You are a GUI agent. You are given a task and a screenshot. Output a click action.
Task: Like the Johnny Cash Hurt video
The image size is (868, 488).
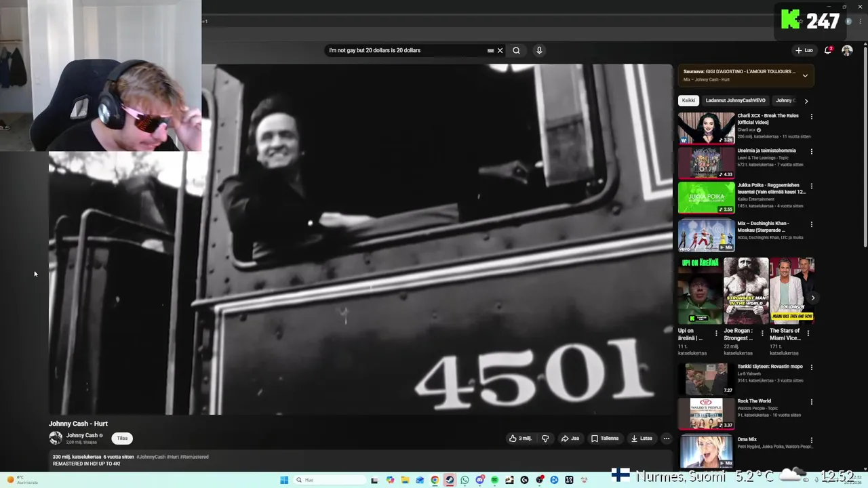tap(520, 439)
